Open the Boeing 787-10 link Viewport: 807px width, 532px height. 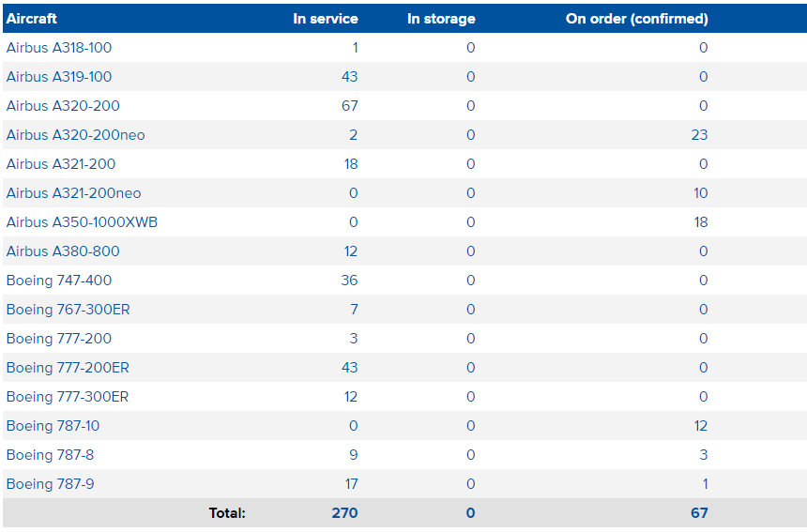53,425
